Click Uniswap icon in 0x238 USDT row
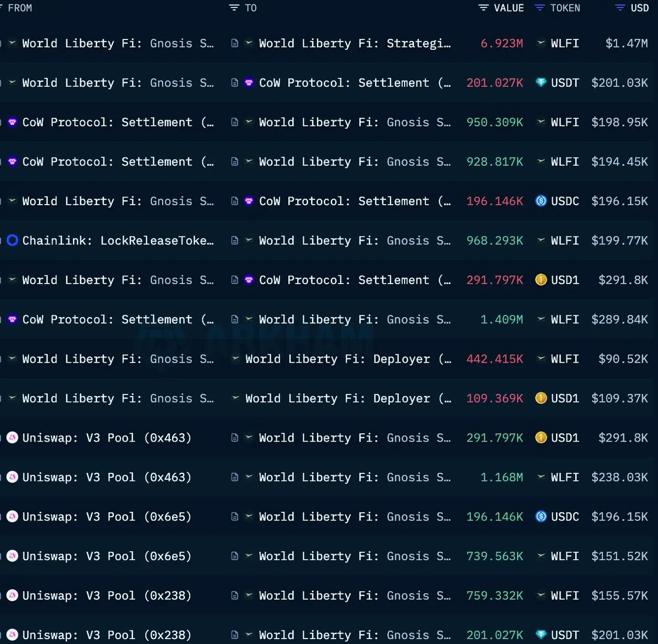Image resolution: width=658 pixels, height=644 pixels. click(x=12, y=635)
